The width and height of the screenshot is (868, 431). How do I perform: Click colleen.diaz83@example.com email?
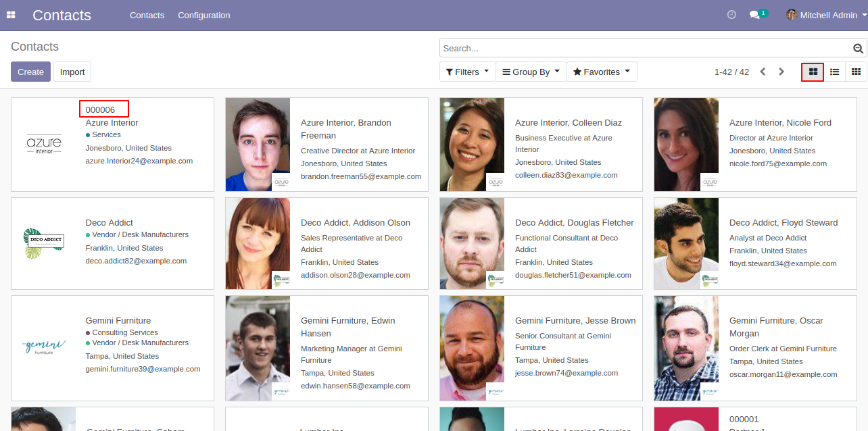point(566,175)
